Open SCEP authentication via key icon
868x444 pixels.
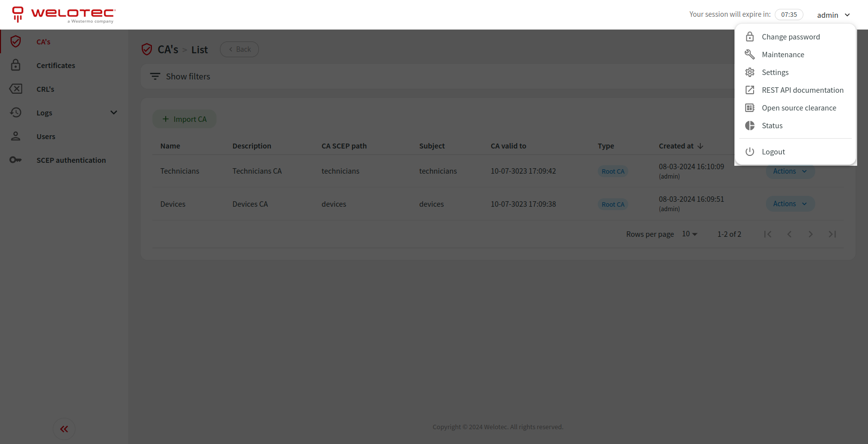[x=16, y=160]
